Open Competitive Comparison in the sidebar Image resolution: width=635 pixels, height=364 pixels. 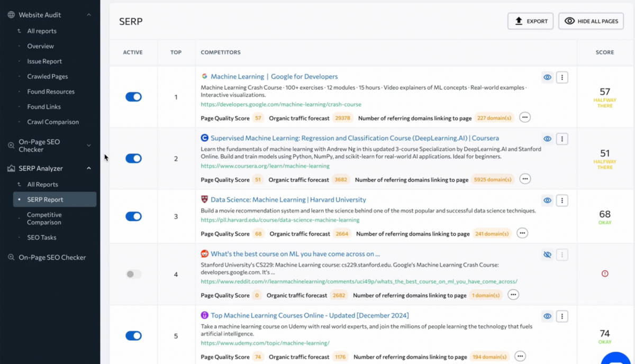coord(44,219)
